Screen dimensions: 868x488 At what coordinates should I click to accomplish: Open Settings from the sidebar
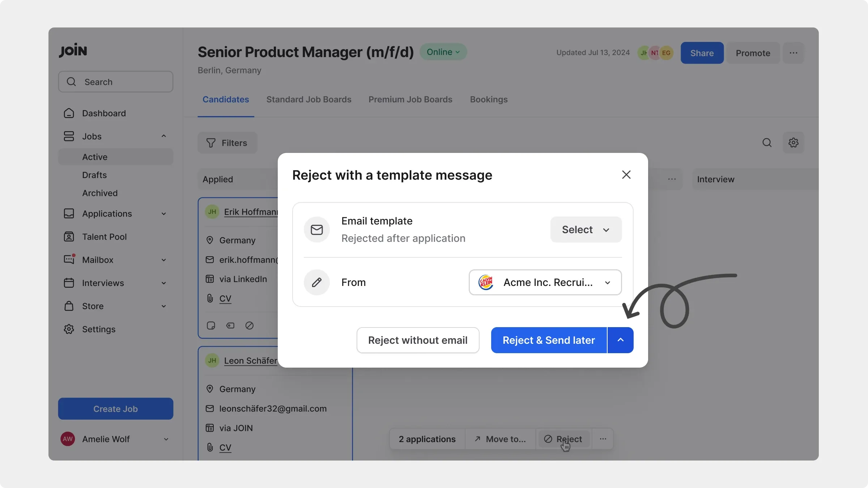[116, 329]
